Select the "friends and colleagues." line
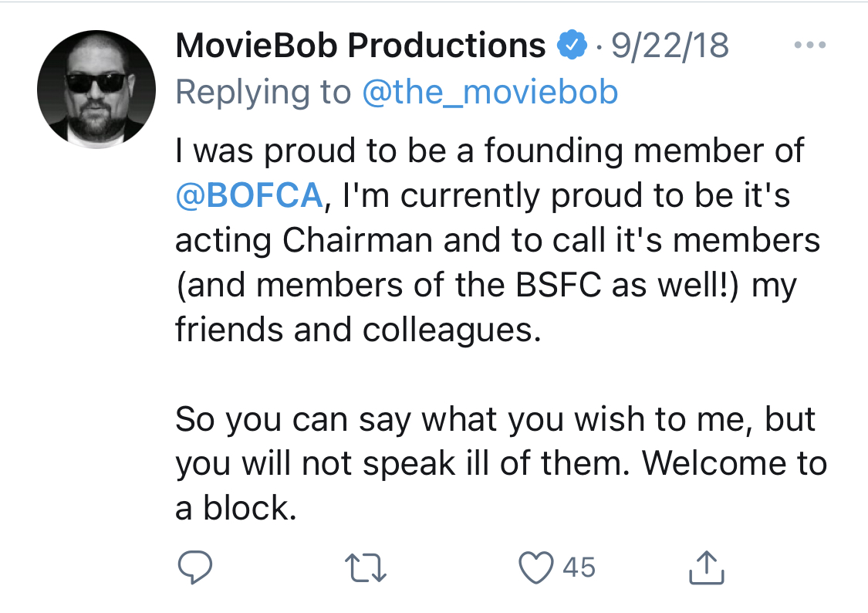868x613 pixels. [x=358, y=330]
